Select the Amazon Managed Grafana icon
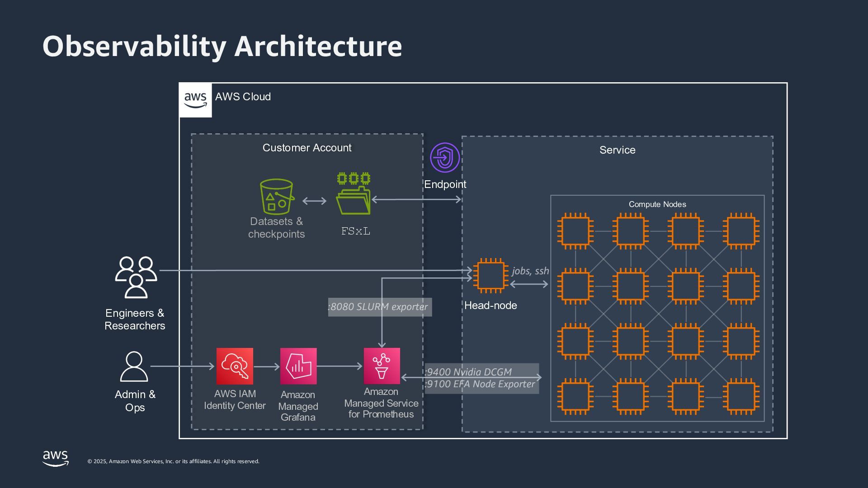868x488 pixels. (x=298, y=366)
